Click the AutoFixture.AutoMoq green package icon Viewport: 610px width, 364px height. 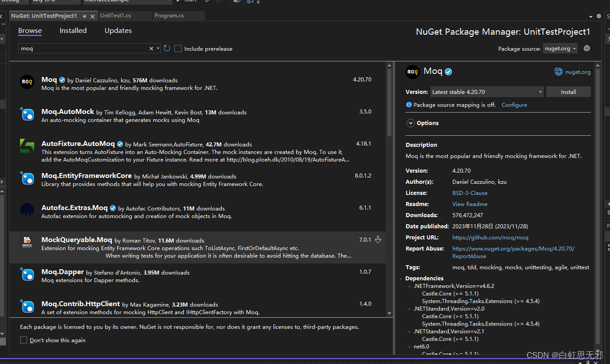[x=27, y=146]
